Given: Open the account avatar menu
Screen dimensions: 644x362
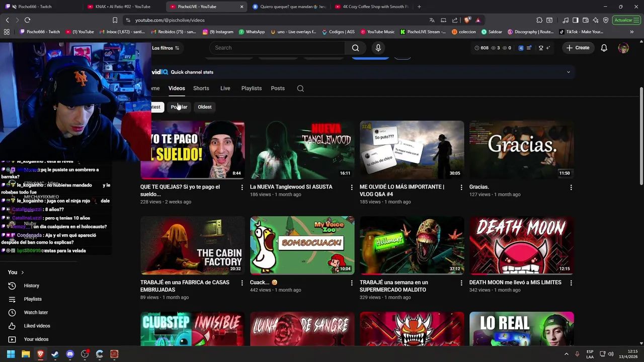Looking at the screenshot, I should click(623, 48).
